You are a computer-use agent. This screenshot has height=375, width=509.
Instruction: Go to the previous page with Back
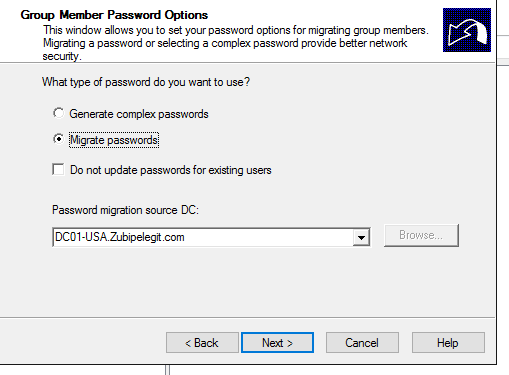point(202,342)
